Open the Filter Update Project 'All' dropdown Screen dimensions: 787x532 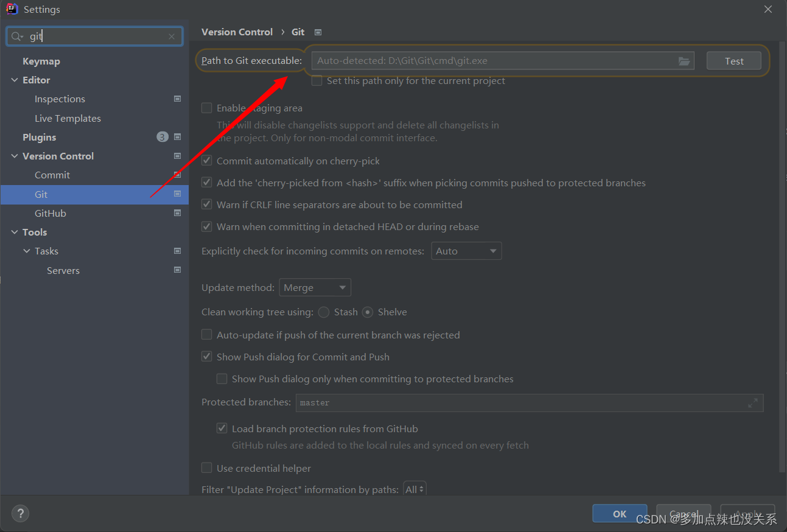click(x=414, y=489)
